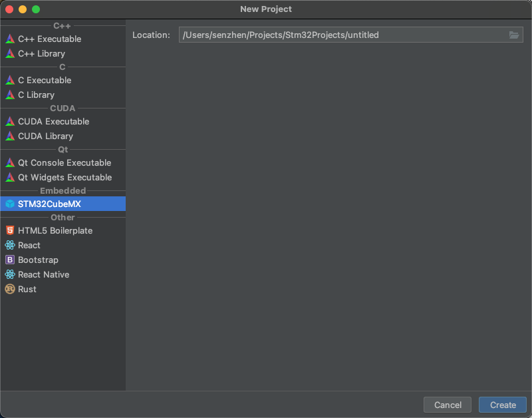The image size is (532, 418).
Task: Choose the Rust project type
Action: tap(27, 290)
